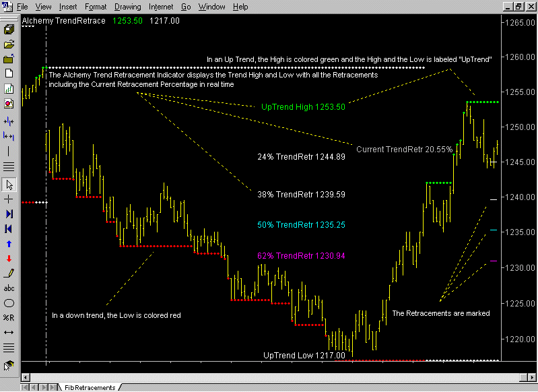Viewport: 538px width, 392px height.
Task: Click the horizontal scrollbar left arrow
Action: pyautogui.click(x=26, y=377)
